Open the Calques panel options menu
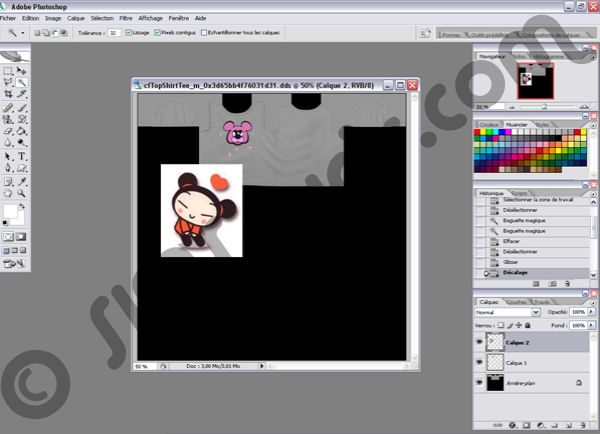Viewport: 600px width, 434px height. pyautogui.click(x=593, y=302)
